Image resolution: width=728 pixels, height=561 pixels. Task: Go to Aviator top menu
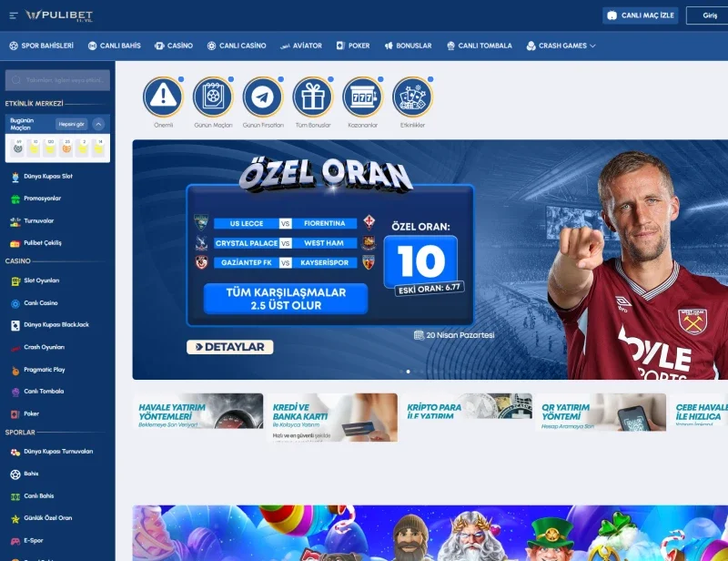coord(301,46)
